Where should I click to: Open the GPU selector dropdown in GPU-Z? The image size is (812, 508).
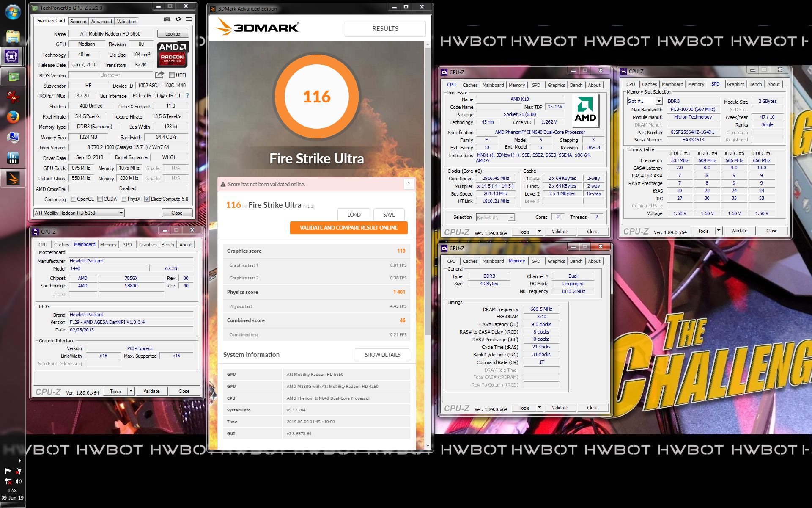79,213
